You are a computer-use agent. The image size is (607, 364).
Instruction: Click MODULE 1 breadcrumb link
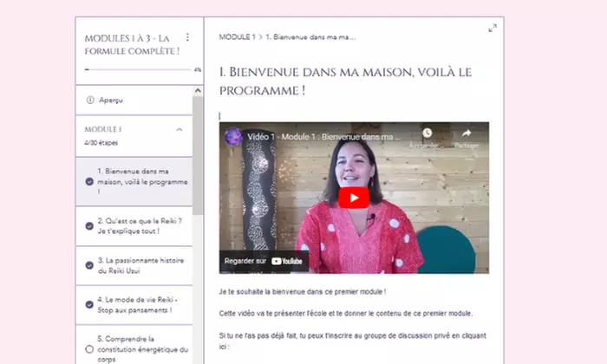(237, 37)
